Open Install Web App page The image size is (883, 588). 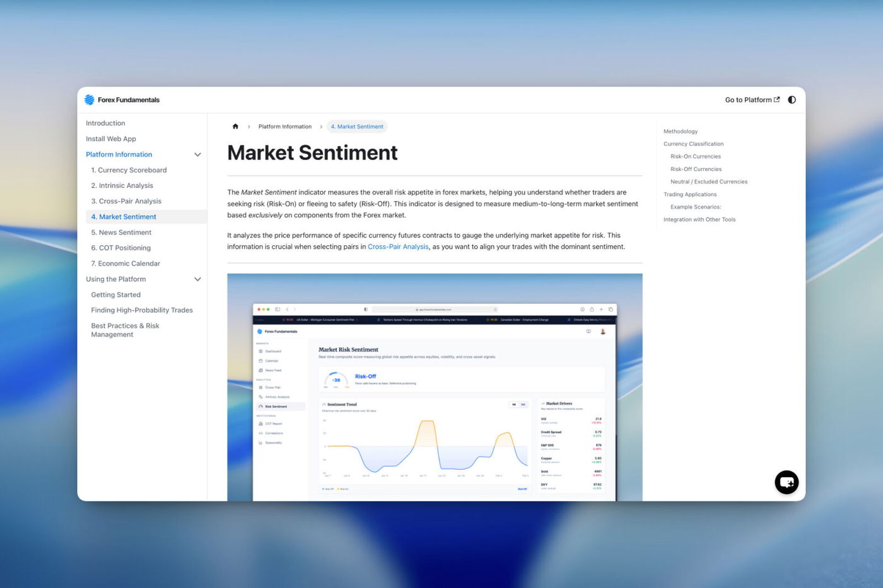[111, 139]
